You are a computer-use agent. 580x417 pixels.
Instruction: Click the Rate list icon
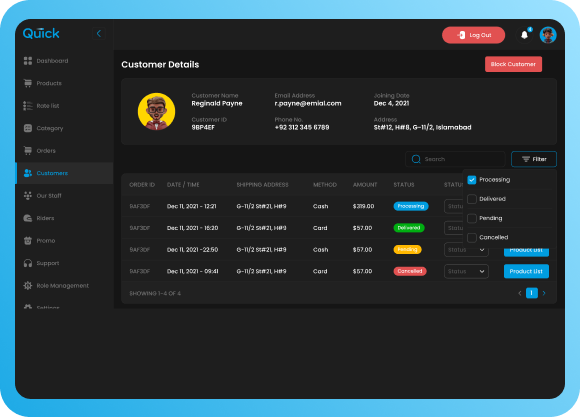click(28, 106)
